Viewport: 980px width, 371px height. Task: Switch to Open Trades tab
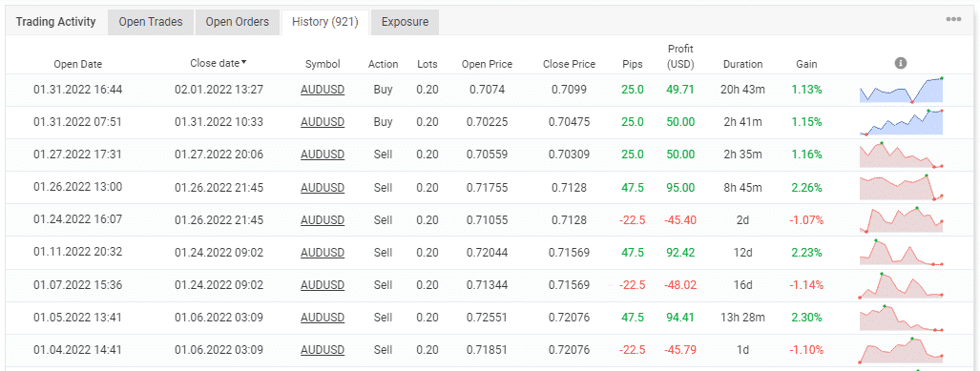tap(151, 22)
